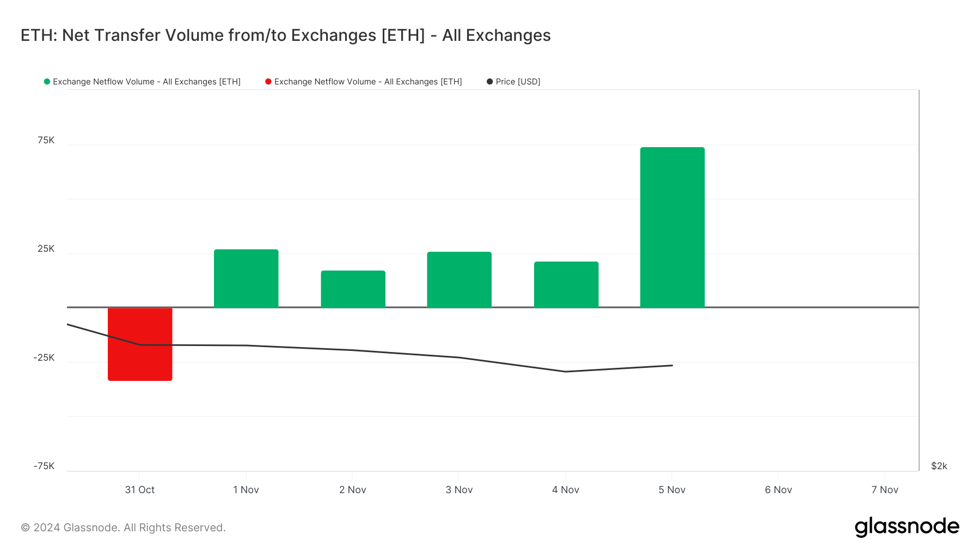
Task: Click the 31 Oct x-axis label
Action: click(140, 490)
